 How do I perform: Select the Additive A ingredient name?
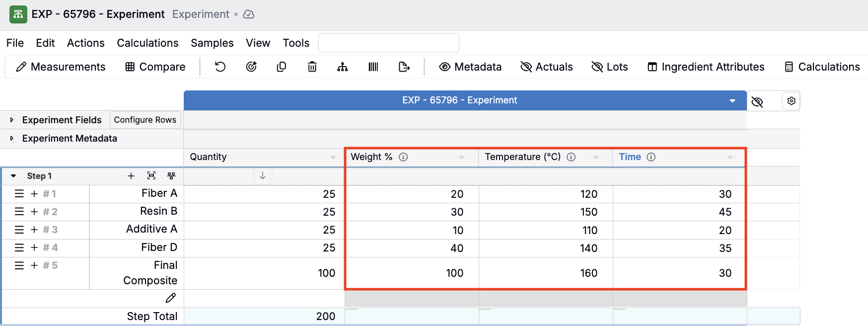tap(152, 229)
